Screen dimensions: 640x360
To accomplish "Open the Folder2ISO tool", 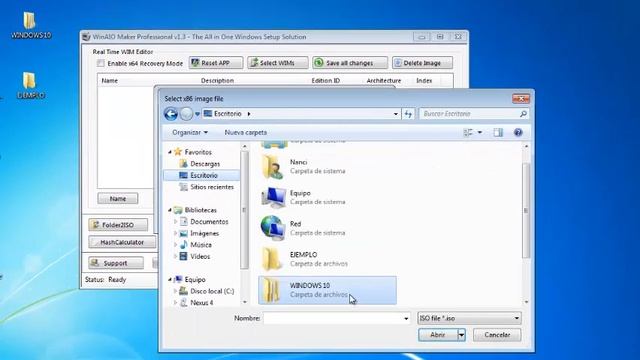I will pos(118,225).
